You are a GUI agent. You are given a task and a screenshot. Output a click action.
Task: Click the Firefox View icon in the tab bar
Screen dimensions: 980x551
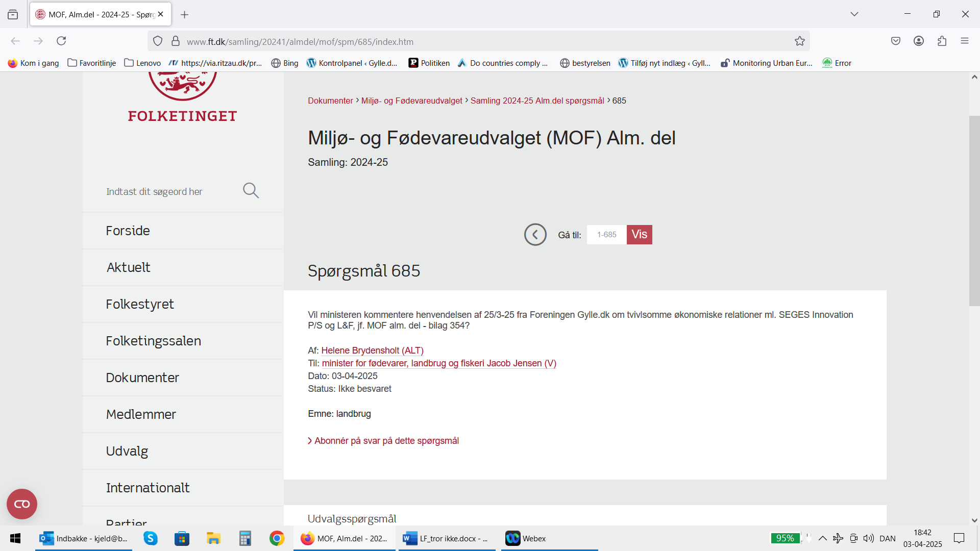click(x=13, y=14)
